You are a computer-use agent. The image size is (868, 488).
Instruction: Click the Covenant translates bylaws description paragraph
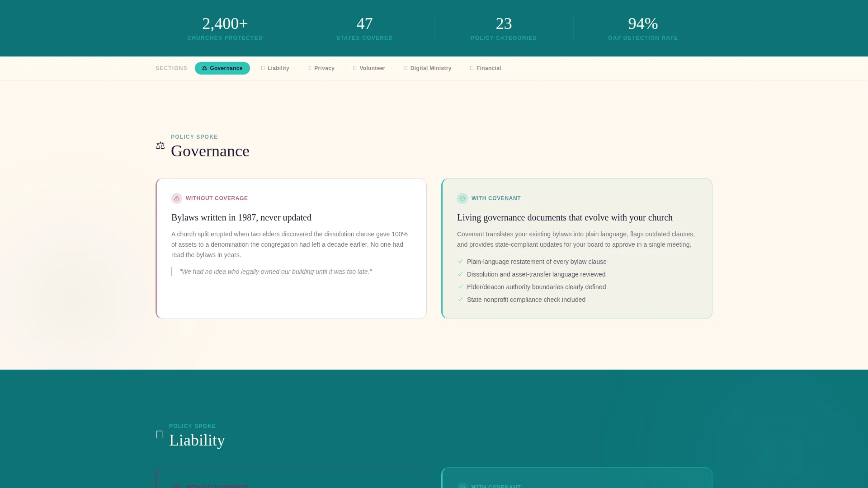576,239
